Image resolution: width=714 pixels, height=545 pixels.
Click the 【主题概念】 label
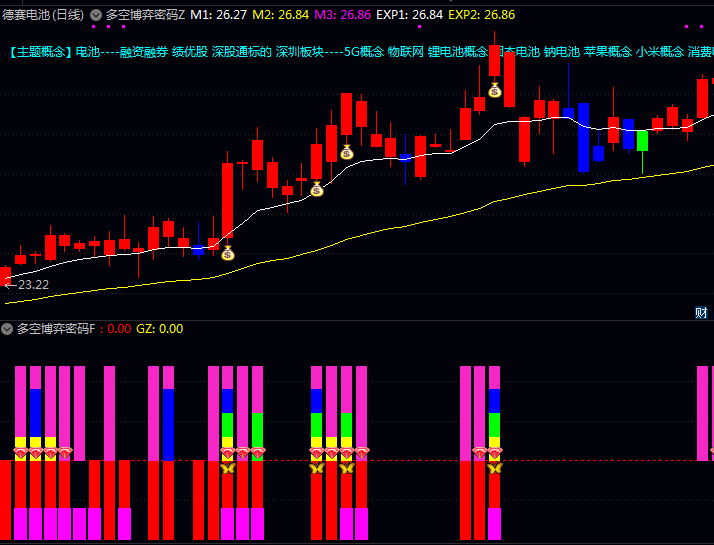(x=40, y=52)
